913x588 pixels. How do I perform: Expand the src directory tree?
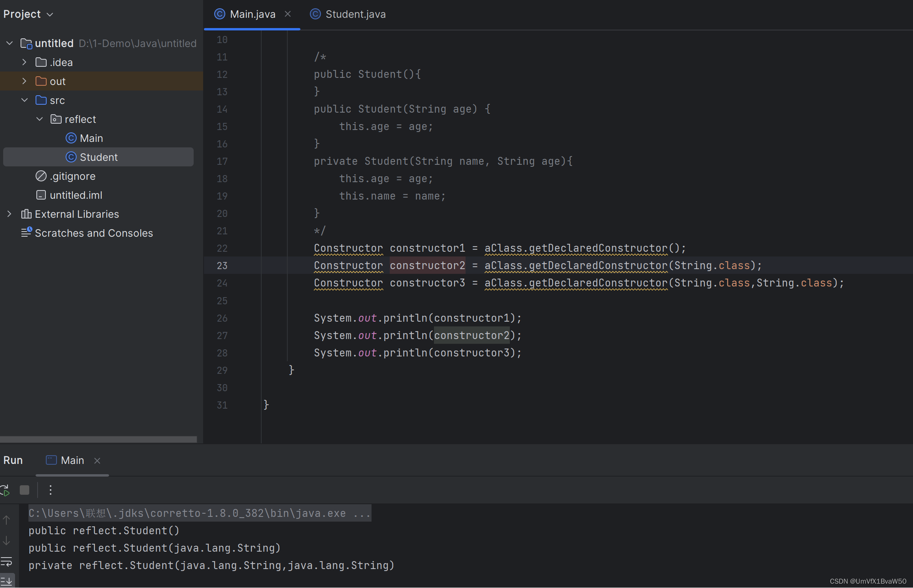[24, 100]
